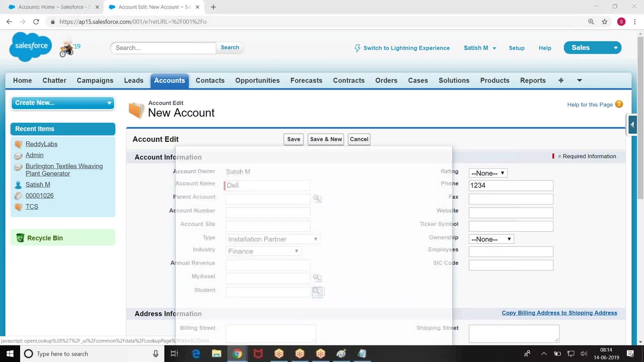Open Windows notification center

pos(630,353)
